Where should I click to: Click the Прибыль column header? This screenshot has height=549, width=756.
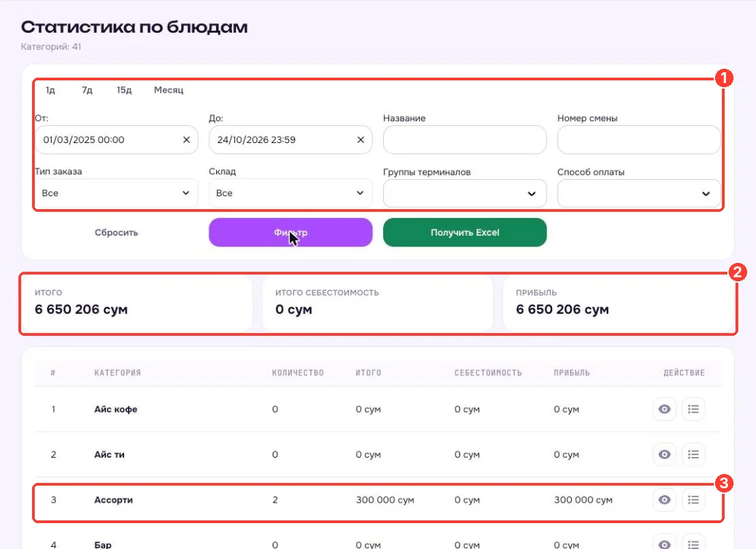[x=572, y=373]
